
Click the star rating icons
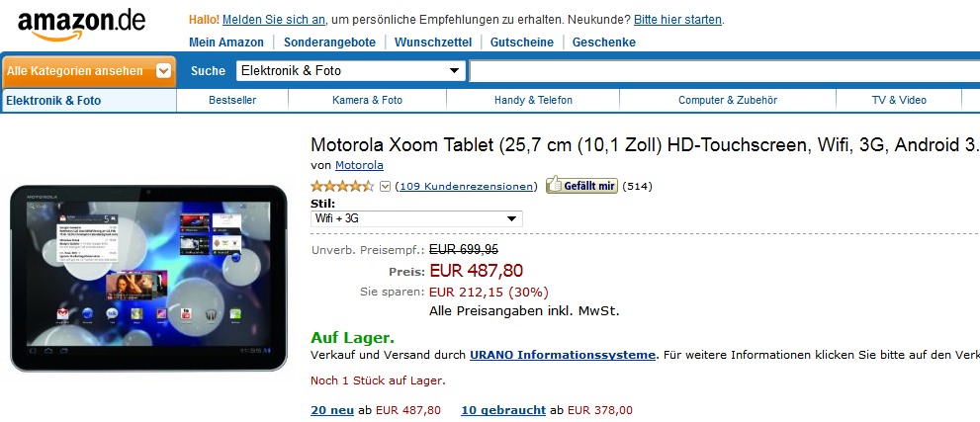pos(342,186)
